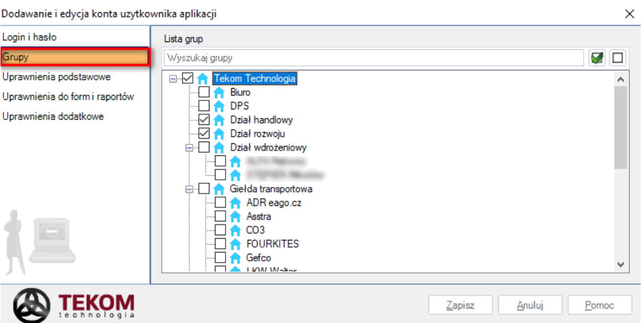Click the Wyszukaj grupy search field
The image size is (644, 323).
coord(374,58)
